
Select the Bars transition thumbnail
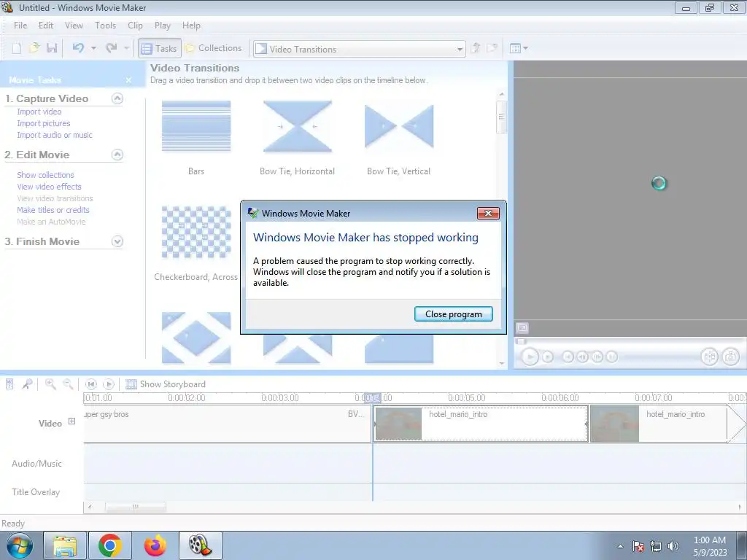196,126
